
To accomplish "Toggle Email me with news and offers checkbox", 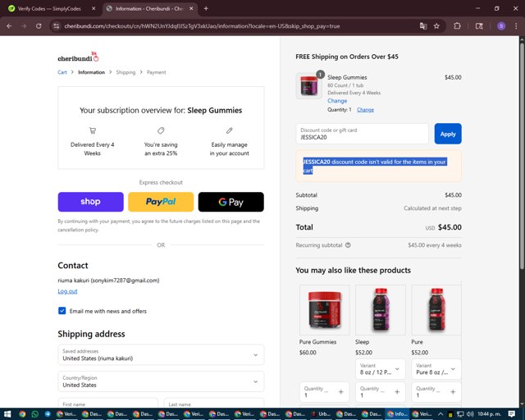I will click(x=62, y=311).
